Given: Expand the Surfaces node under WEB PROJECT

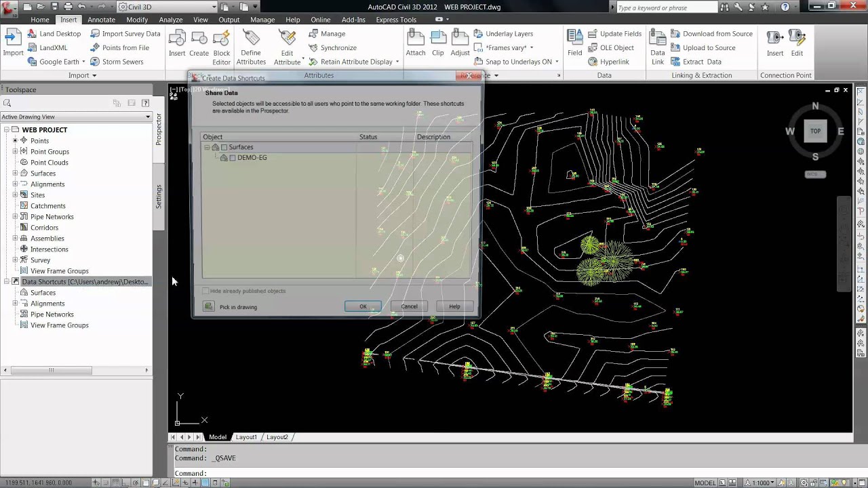Looking at the screenshot, I should pyautogui.click(x=15, y=174).
